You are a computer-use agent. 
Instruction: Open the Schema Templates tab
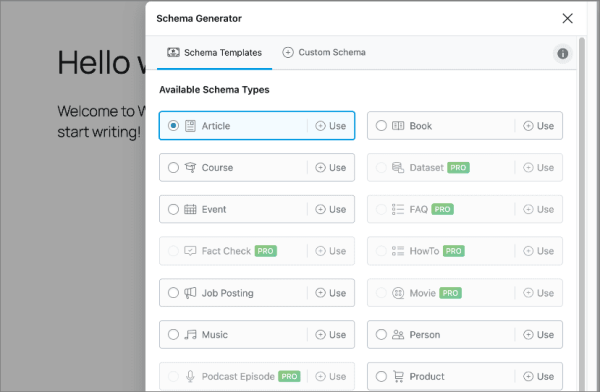coord(214,53)
